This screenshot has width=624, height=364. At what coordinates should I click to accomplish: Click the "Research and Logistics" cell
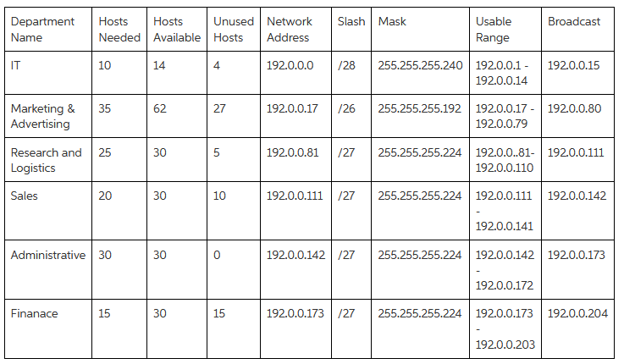click(x=47, y=160)
